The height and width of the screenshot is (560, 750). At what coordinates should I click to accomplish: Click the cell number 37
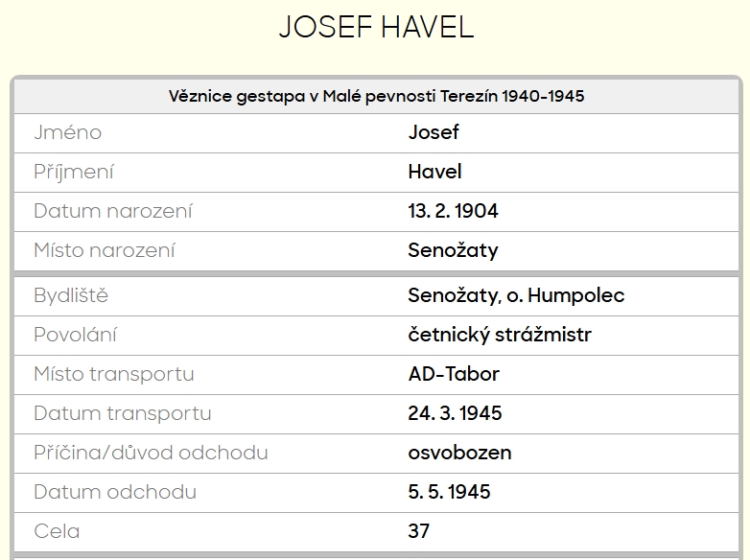(x=419, y=531)
